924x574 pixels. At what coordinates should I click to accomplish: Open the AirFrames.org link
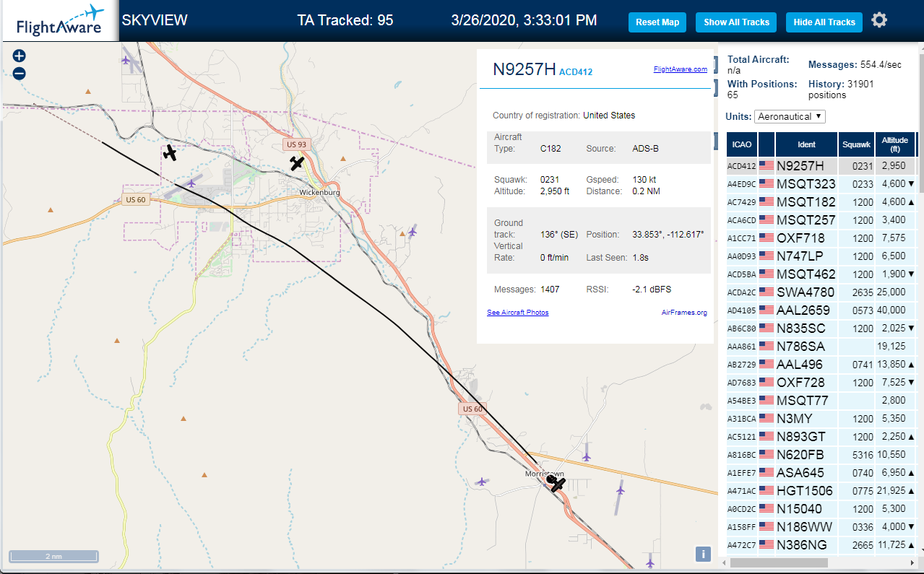point(684,313)
